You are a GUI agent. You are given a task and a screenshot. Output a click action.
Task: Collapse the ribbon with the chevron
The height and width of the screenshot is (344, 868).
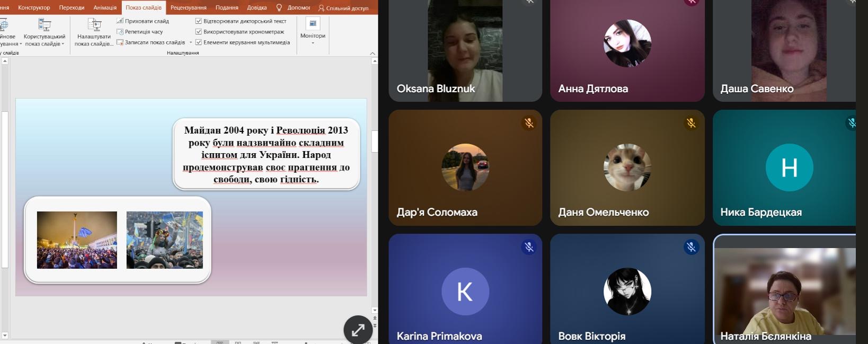(x=373, y=53)
